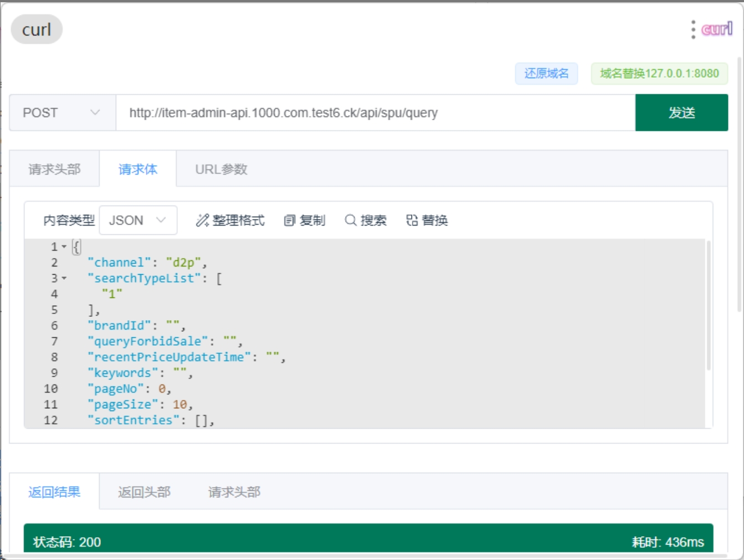Click the curl tag label at top left
The height and width of the screenshot is (560, 744).
click(x=37, y=29)
